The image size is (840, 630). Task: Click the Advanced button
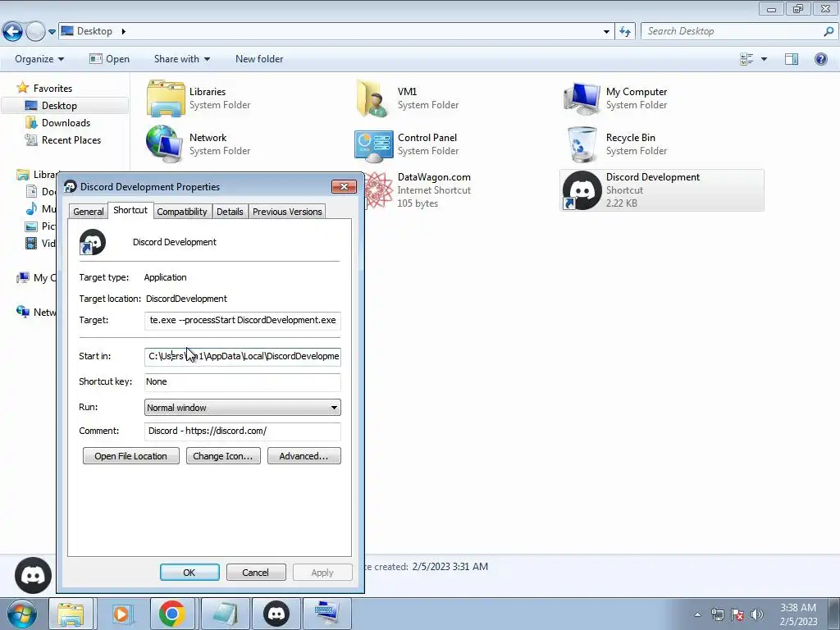304,456
